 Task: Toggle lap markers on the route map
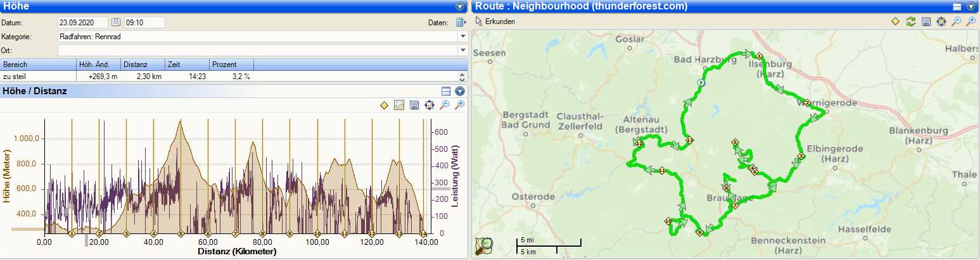click(895, 22)
